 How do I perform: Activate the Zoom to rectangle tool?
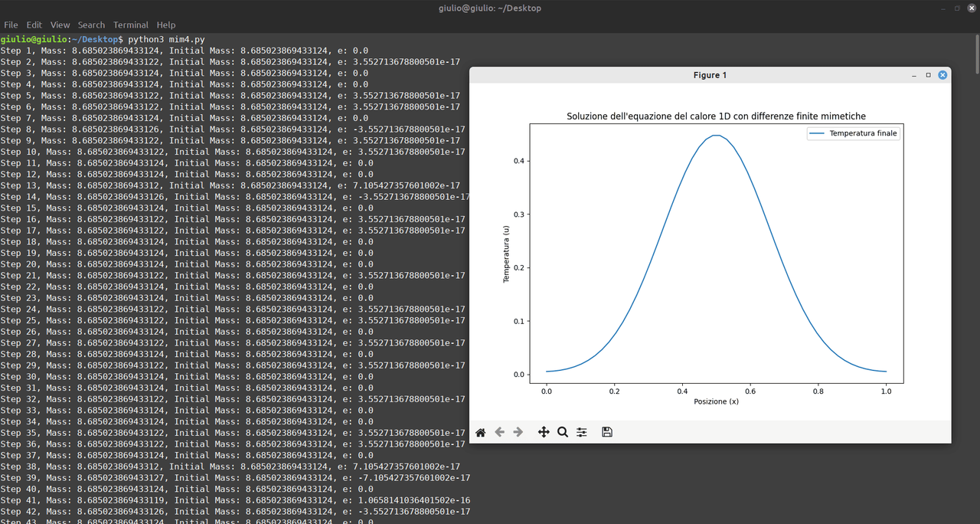click(563, 432)
